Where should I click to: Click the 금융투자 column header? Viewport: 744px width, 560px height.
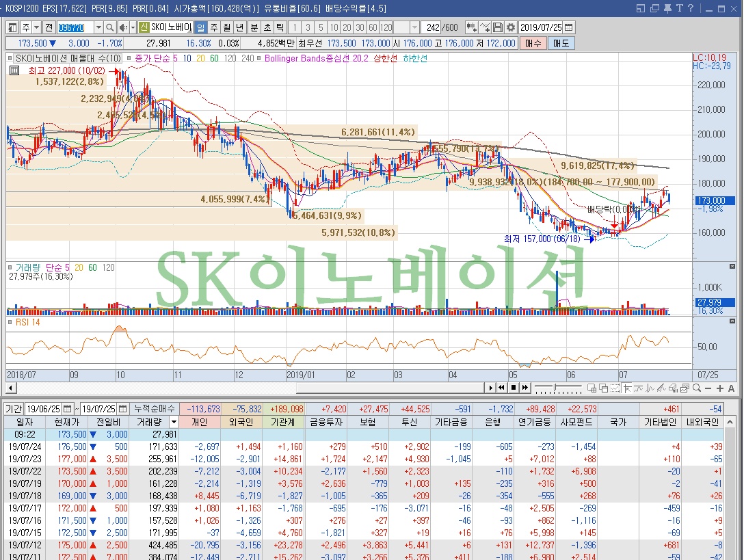325,422
